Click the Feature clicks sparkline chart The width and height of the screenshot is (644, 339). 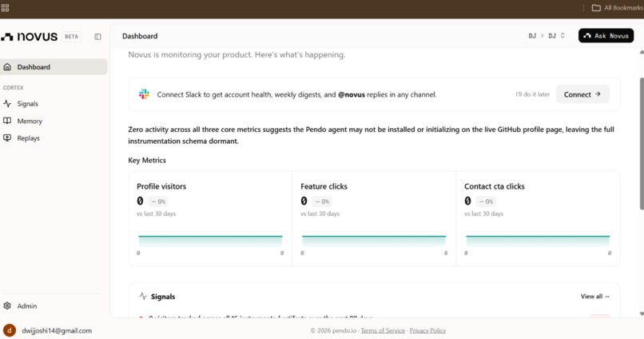374,242
